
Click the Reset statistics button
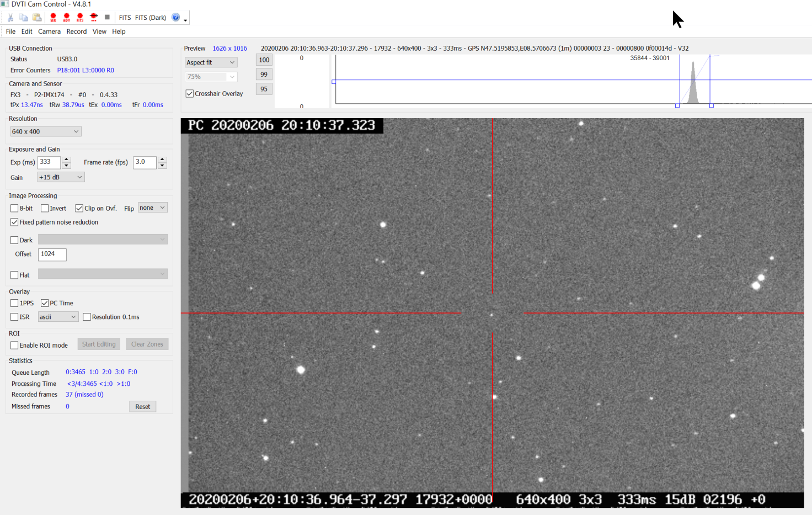coord(143,407)
